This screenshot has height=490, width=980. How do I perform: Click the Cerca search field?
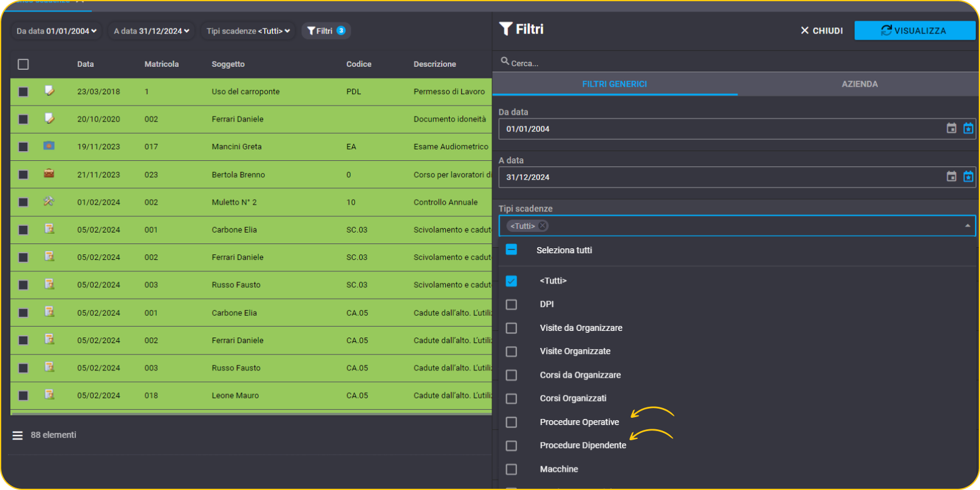[735, 63]
